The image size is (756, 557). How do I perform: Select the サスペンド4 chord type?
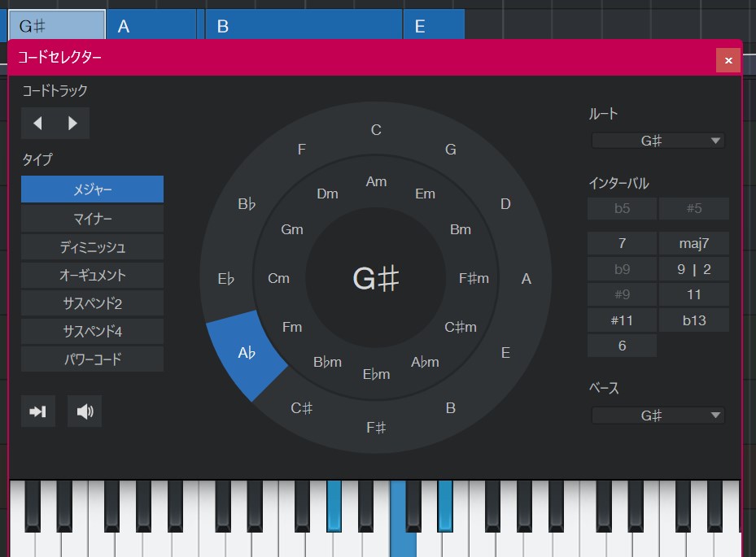[x=92, y=332]
